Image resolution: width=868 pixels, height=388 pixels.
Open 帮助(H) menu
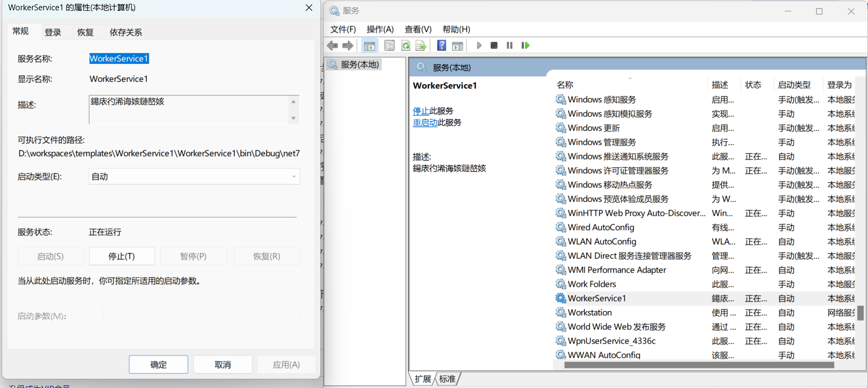(x=456, y=29)
